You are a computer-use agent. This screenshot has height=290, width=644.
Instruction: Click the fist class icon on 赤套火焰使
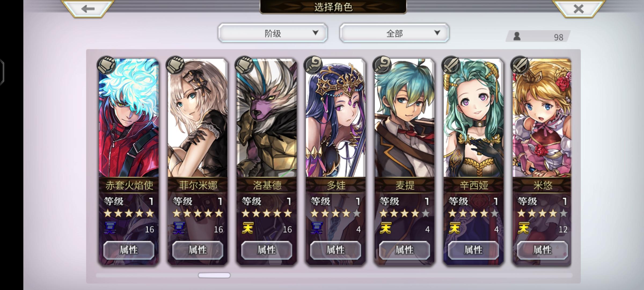point(106,65)
